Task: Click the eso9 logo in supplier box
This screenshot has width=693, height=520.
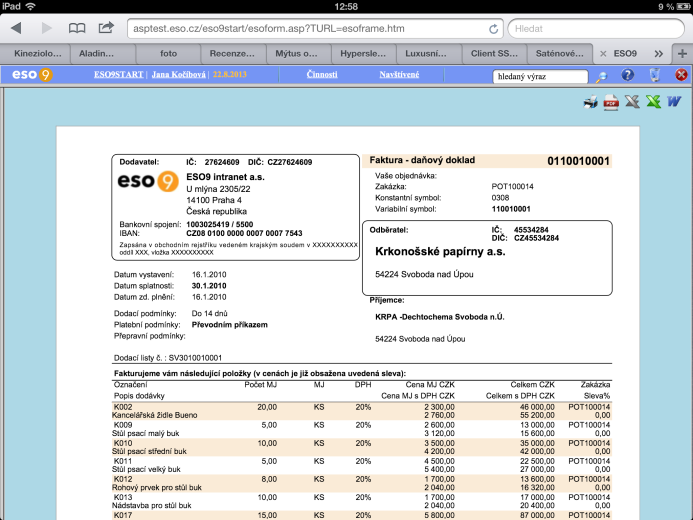Action: click(148, 181)
